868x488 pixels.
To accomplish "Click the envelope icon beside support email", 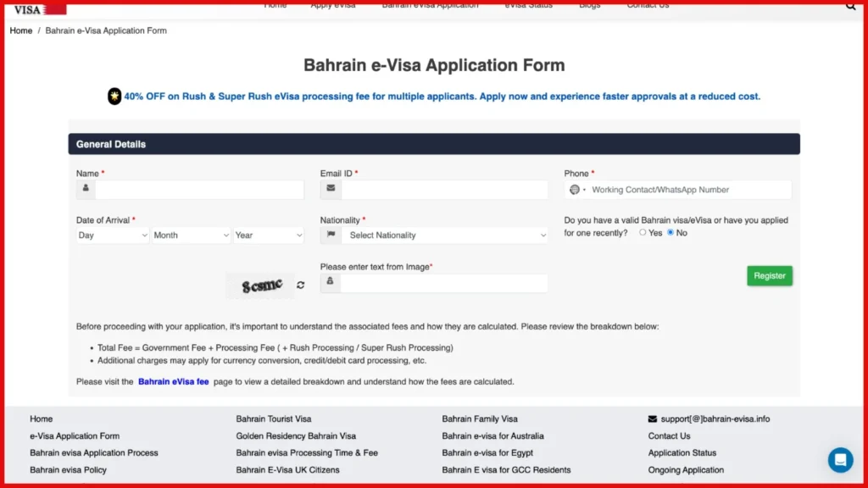I will (x=652, y=419).
